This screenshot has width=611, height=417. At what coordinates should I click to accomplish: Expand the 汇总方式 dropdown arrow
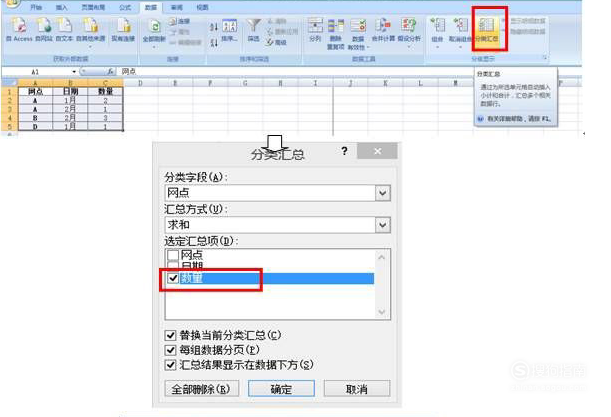click(383, 225)
